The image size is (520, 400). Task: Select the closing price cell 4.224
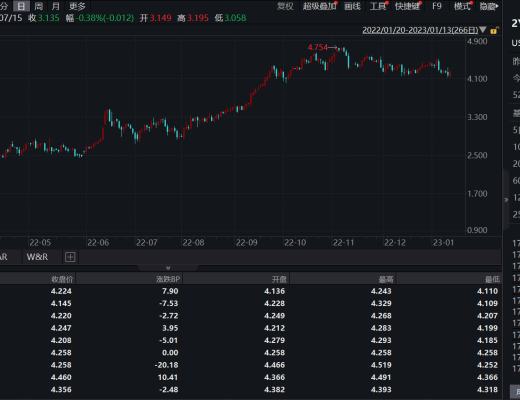point(61,291)
